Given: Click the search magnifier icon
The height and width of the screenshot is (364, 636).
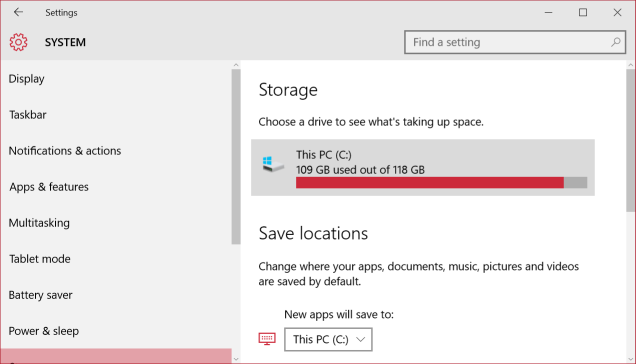Looking at the screenshot, I should tap(615, 42).
